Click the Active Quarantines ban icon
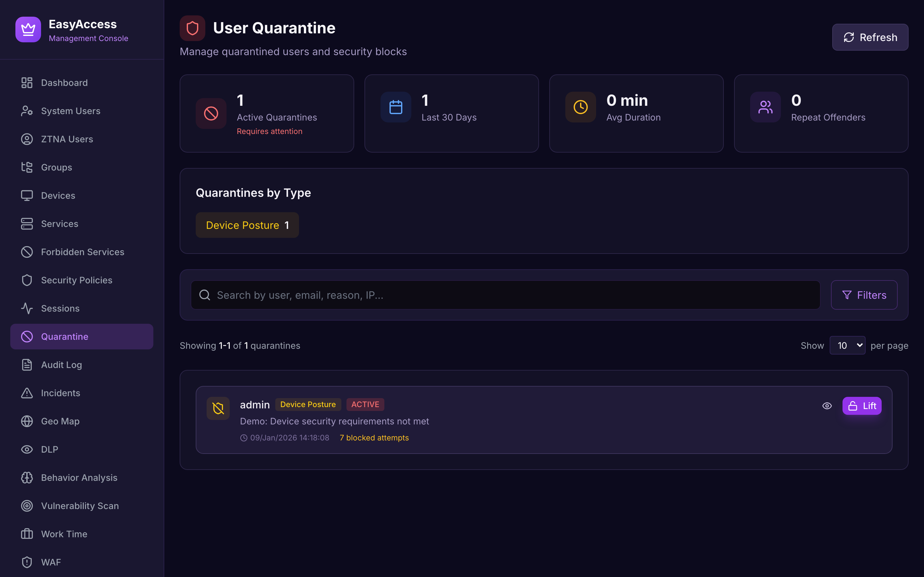 click(x=211, y=113)
